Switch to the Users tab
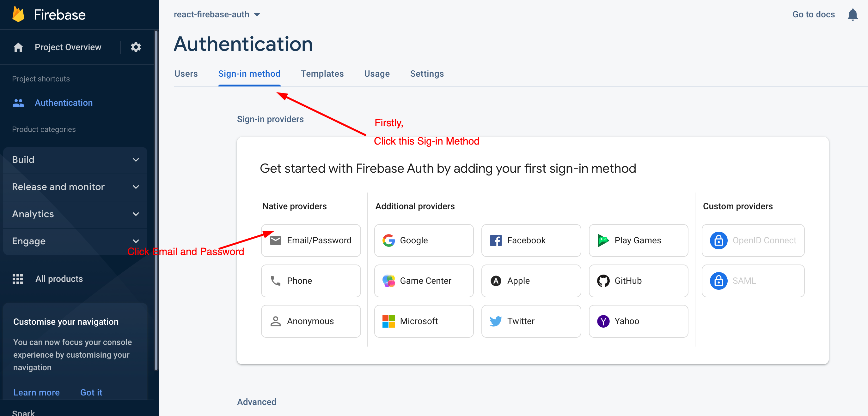Image resolution: width=868 pixels, height=416 pixels. 186,74
